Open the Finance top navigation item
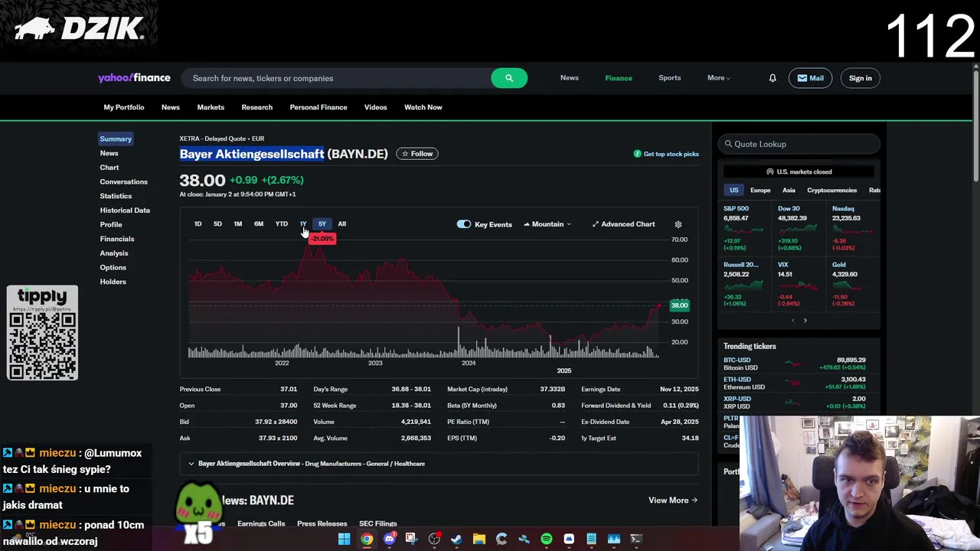 [x=619, y=78]
